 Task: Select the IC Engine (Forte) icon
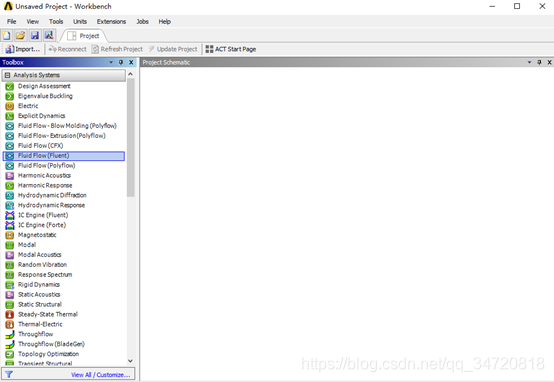pyautogui.click(x=10, y=225)
